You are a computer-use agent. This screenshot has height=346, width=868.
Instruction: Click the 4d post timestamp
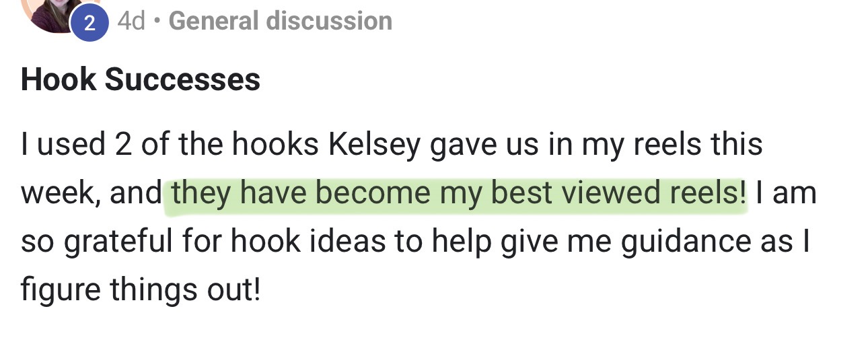[131, 21]
